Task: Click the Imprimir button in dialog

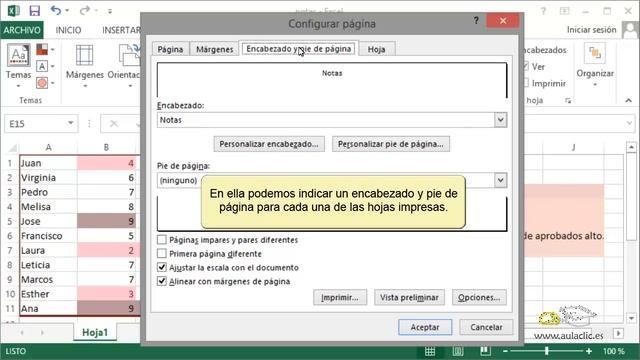Action: [x=340, y=298]
